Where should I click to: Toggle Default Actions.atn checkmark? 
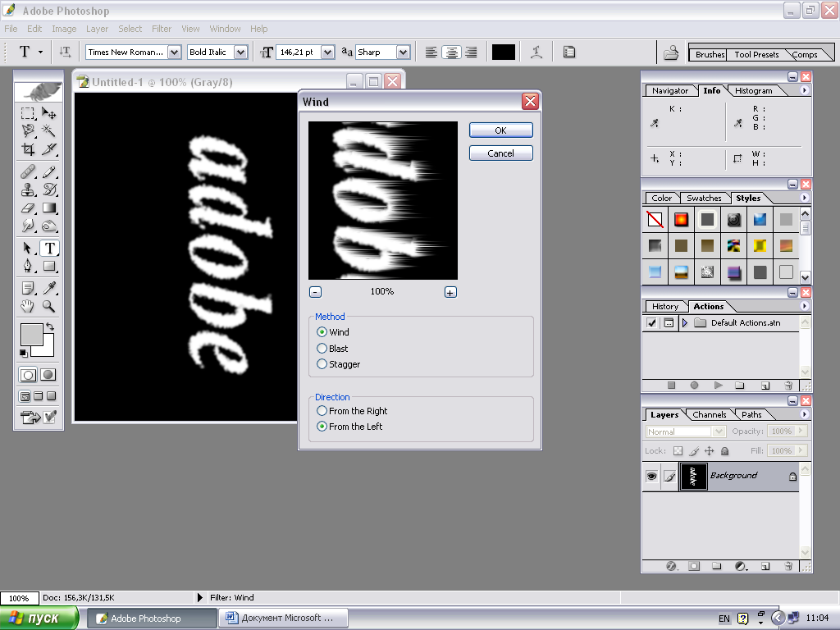pyautogui.click(x=651, y=323)
